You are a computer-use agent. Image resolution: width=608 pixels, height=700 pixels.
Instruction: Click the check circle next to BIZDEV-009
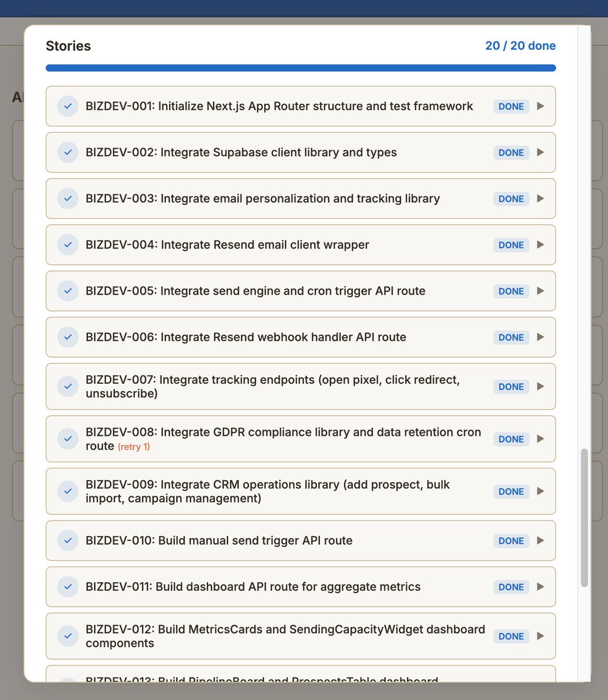tap(68, 491)
